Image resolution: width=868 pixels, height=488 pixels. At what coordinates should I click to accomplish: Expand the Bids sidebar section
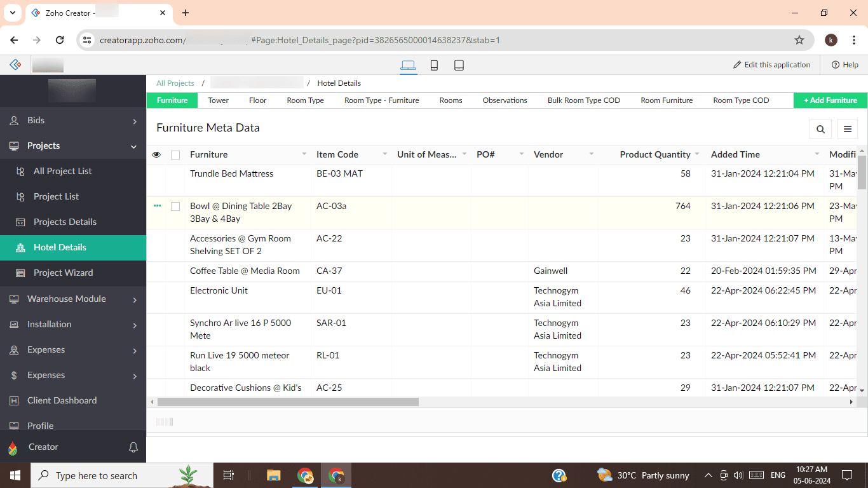click(73, 121)
